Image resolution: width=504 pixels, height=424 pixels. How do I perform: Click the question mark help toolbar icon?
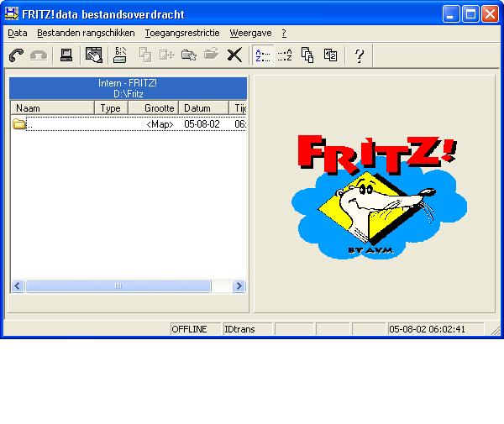[359, 55]
